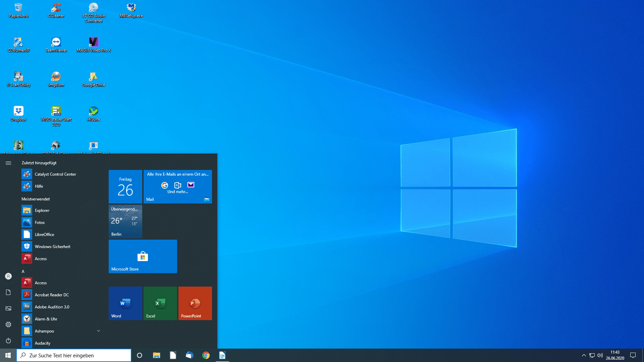Launch Excel from the Start tile
644x362 pixels.
[160, 303]
